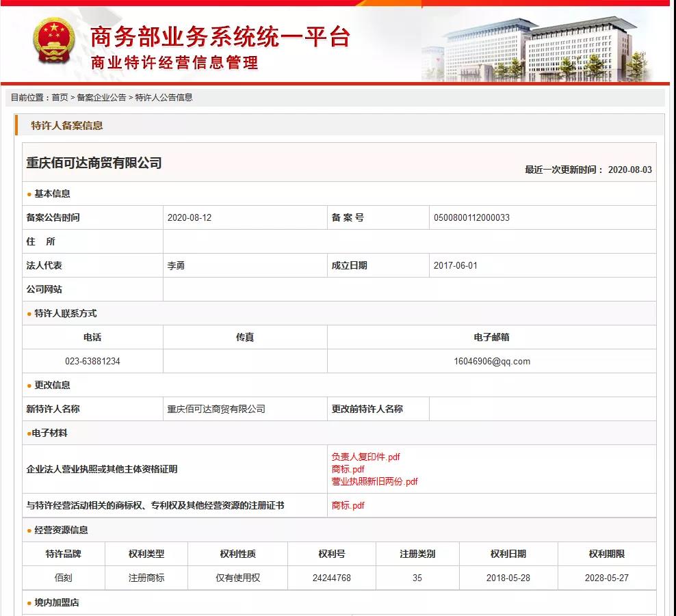Select the legal representative name 李勇
Image resolution: width=676 pixels, height=616 pixels.
(176, 265)
